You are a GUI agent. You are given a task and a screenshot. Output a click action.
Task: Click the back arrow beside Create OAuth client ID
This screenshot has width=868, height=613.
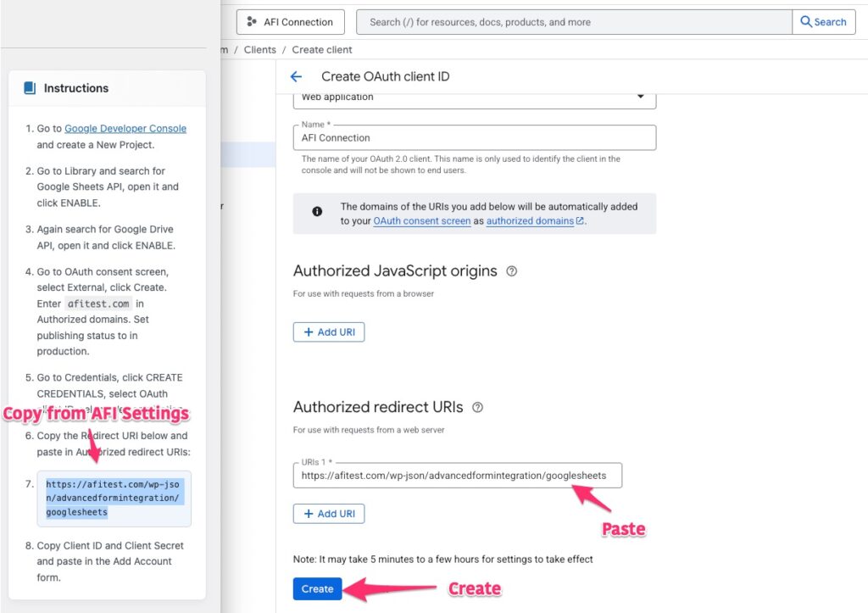point(296,76)
